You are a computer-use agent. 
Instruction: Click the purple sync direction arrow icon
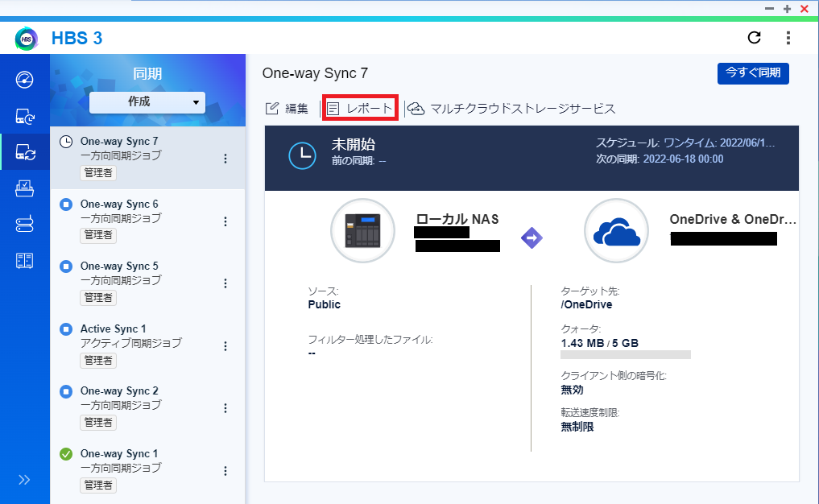click(x=532, y=238)
